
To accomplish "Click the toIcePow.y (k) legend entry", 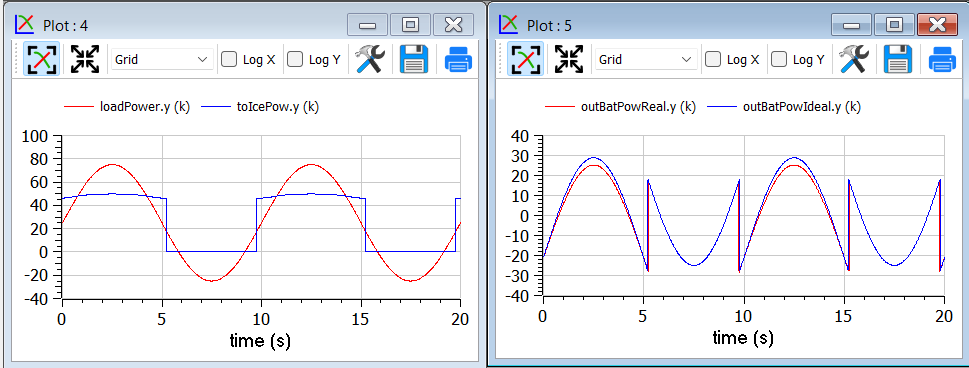I will coord(264,107).
